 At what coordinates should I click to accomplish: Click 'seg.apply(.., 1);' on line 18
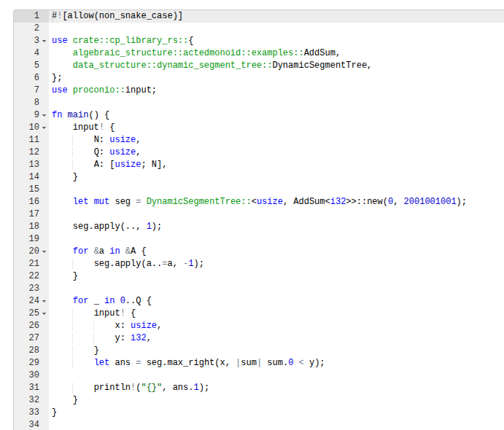(x=117, y=226)
